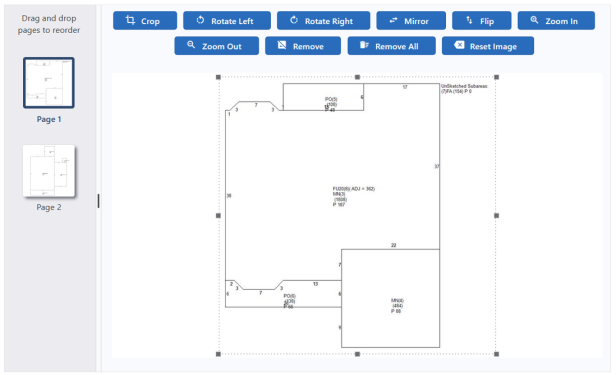This screenshot has height=375, width=616.
Task: Click the Remove page icon
Action: click(282, 45)
